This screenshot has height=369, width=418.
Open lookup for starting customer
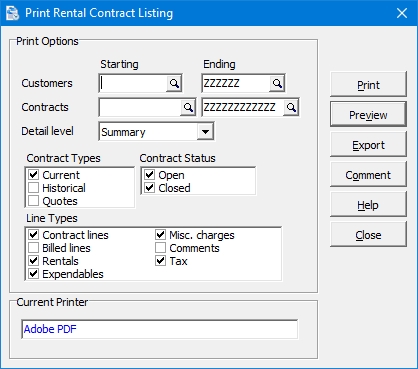tap(174, 83)
